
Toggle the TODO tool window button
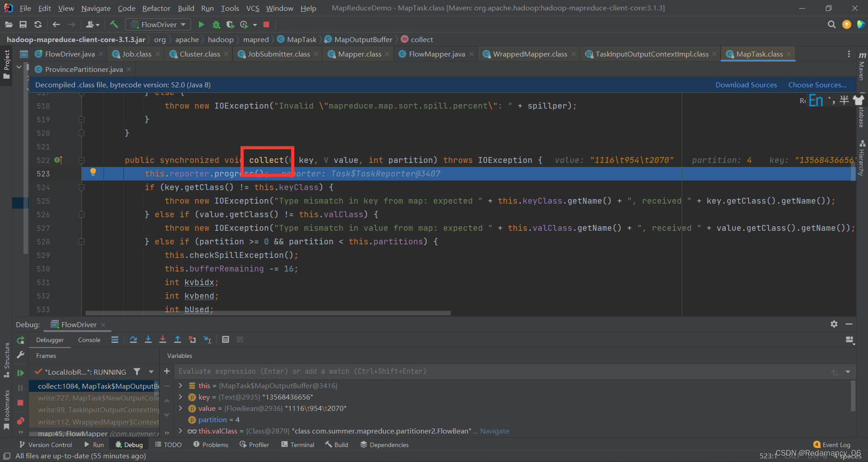[x=168, y=445]
